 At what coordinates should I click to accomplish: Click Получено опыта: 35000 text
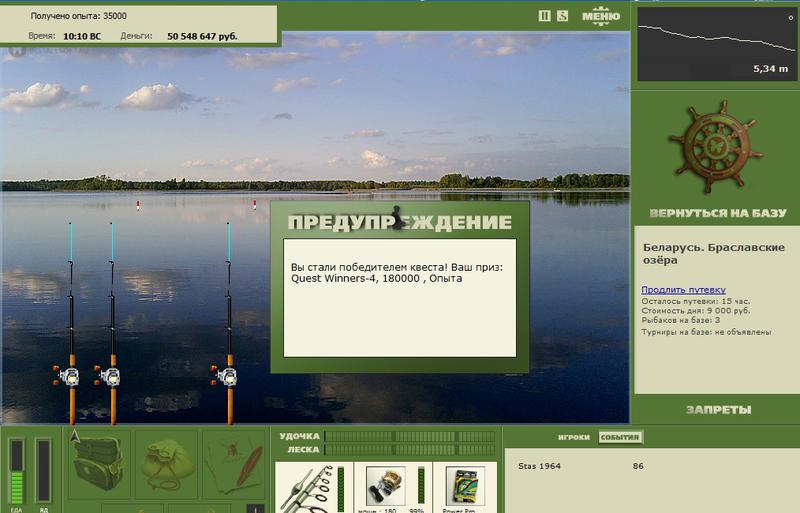tap(79, 16)
